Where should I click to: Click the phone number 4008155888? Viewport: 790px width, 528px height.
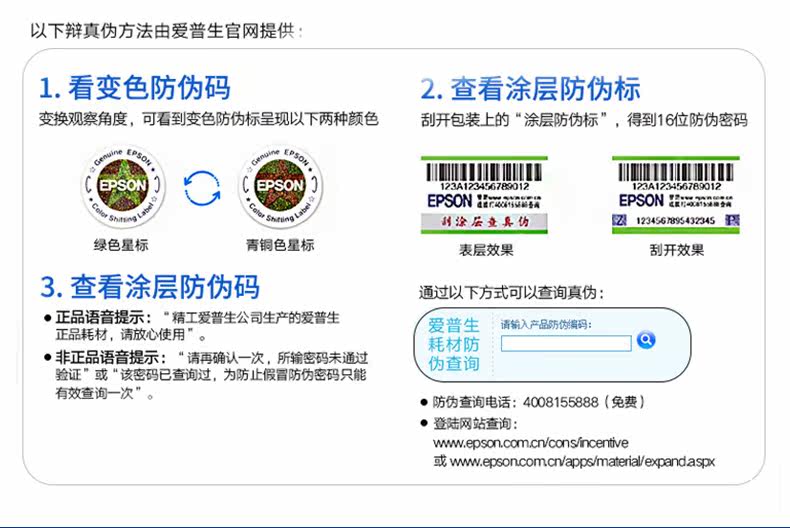[x=561, y=402]
